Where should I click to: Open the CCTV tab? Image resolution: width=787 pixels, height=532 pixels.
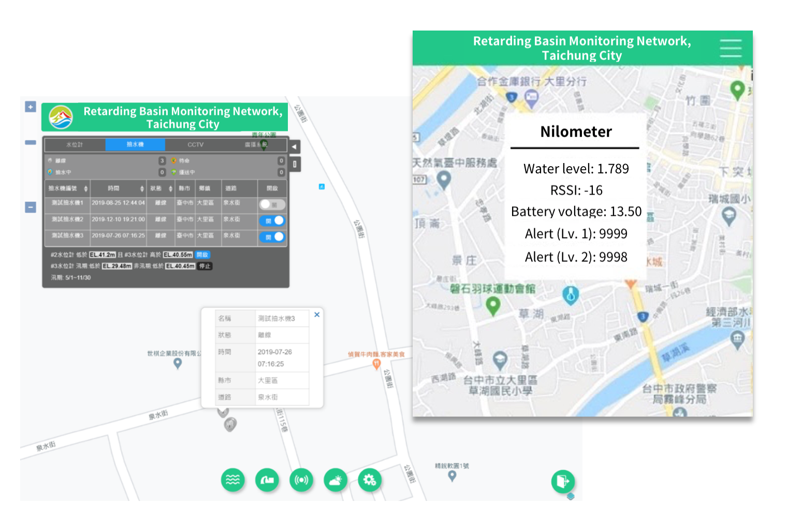195,144
